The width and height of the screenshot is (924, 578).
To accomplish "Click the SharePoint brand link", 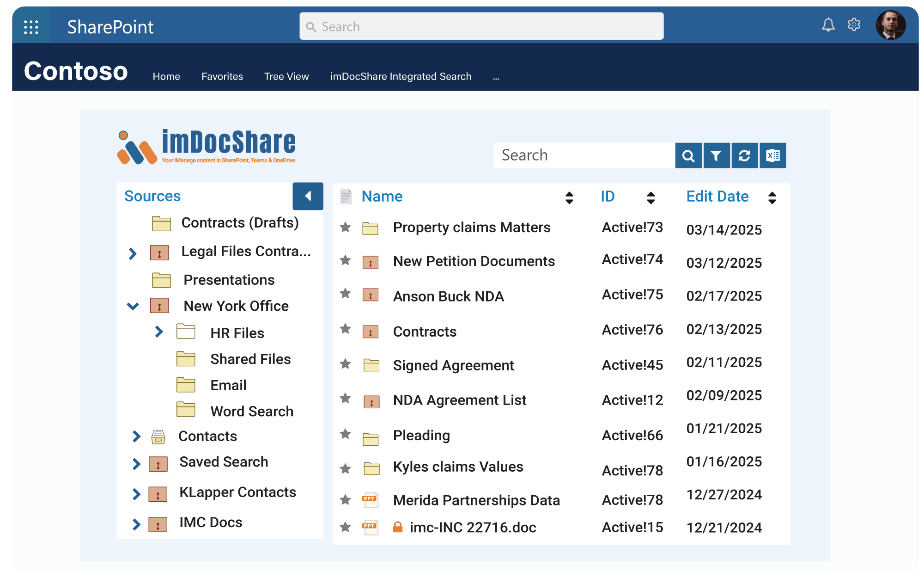I will (x=110, y=27).
